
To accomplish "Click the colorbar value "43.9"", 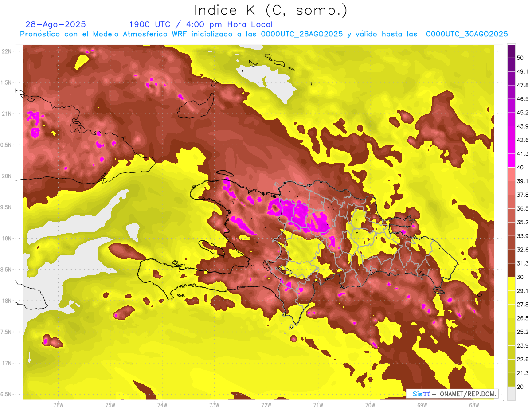I will tap(523, 126).
